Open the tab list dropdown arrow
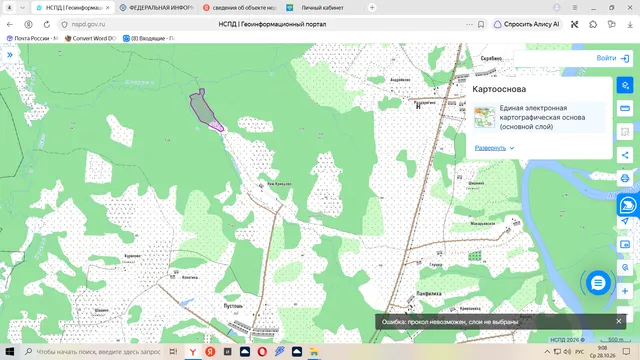Screen dimensions: 640x360 (x=22, y=8)
